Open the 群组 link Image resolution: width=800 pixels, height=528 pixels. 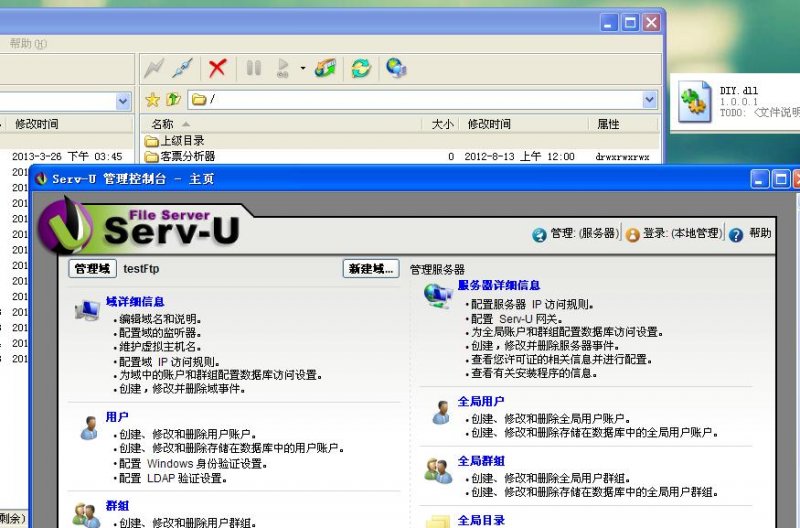pyautogui.click(x=117, y=506)
